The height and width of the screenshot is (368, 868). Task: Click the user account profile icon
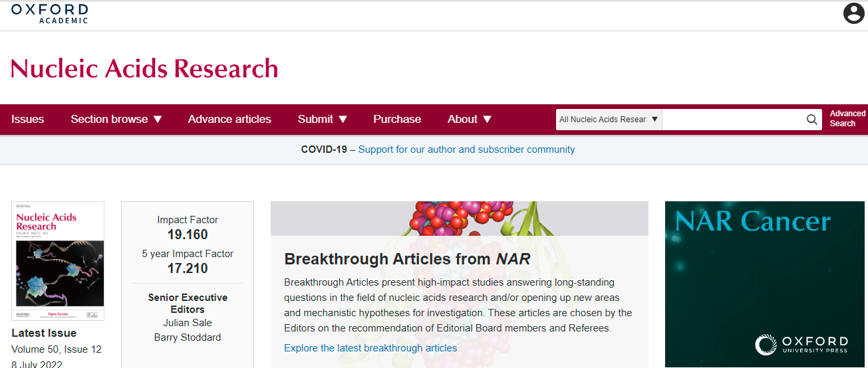coord(853,13)
